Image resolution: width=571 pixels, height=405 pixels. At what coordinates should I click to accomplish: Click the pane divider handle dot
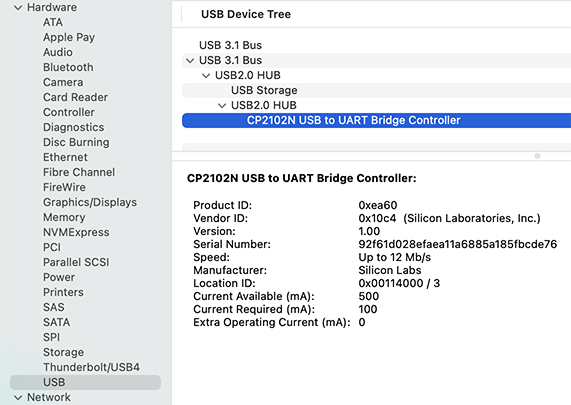537,156
